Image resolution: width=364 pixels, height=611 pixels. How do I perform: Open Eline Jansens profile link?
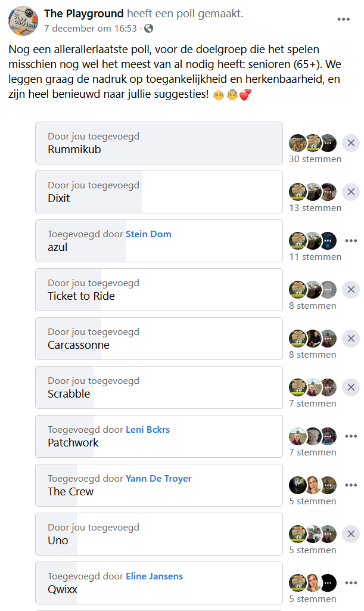(154, 576)
